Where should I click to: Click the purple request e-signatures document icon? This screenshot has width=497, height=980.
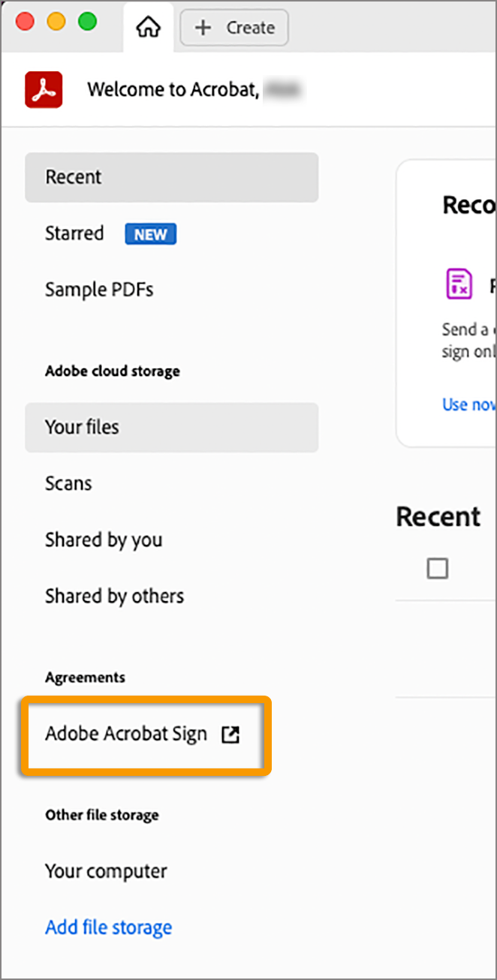(459, 284)
